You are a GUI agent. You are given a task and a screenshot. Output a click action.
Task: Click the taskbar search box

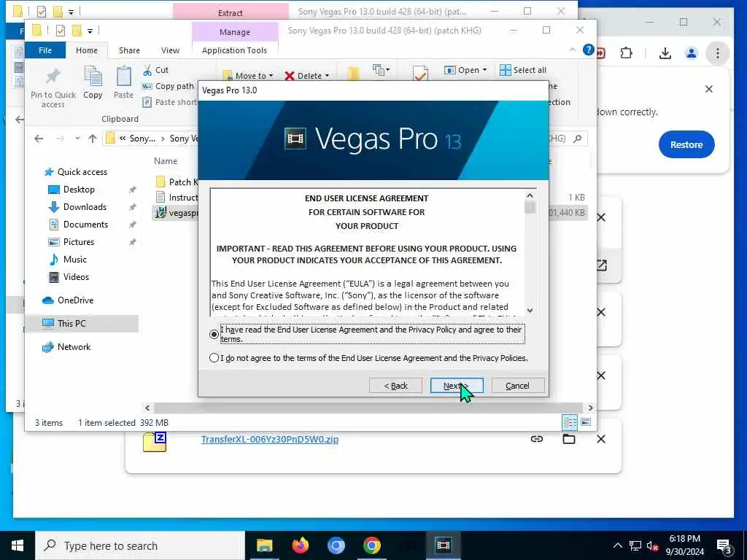(x=140, y=545)
